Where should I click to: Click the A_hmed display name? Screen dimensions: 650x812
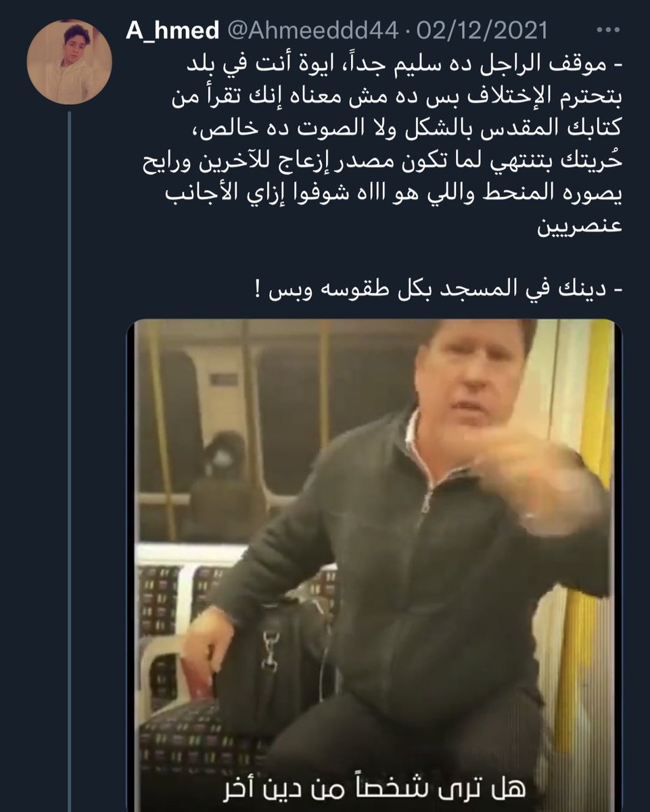point(172,30)
